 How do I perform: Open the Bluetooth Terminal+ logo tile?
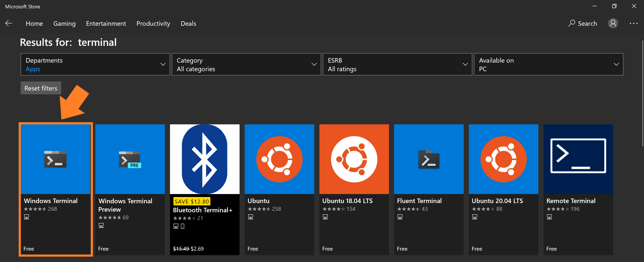tap(205, 159)
